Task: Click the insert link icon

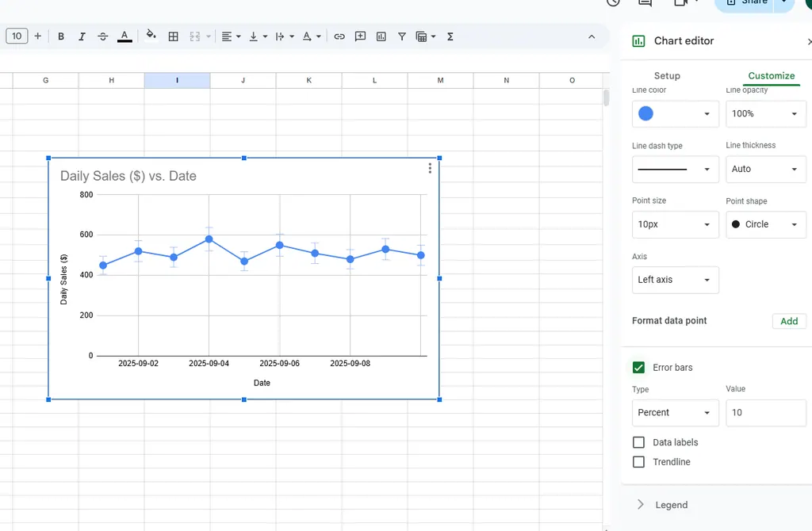Action: 339,36
